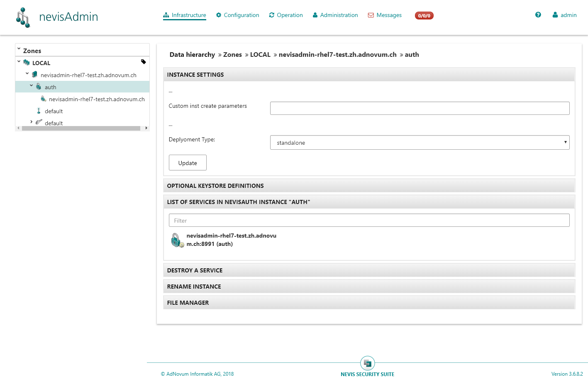Click the tag icon beside LOCAL zone

[x=144, y=62]
